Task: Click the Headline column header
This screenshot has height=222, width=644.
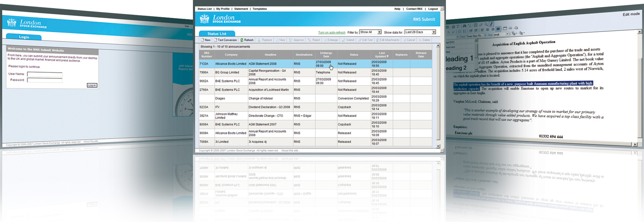Action: point(270,55)
